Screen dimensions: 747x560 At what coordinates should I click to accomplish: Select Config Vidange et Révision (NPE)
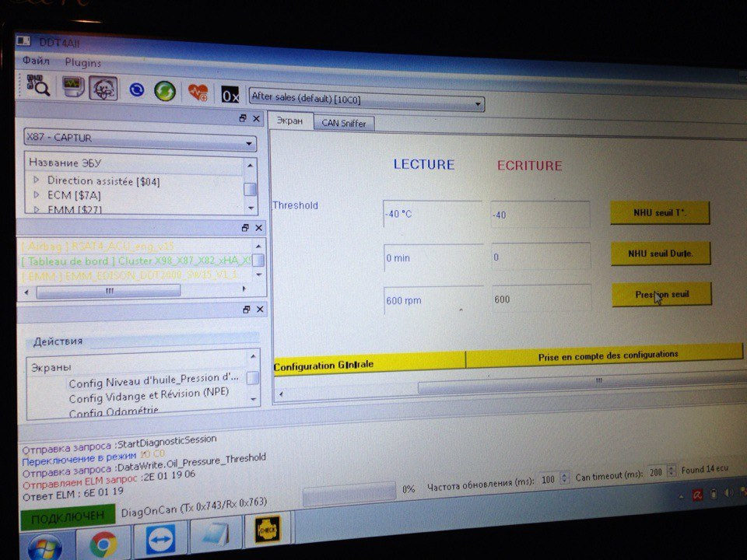pos(149,396)
